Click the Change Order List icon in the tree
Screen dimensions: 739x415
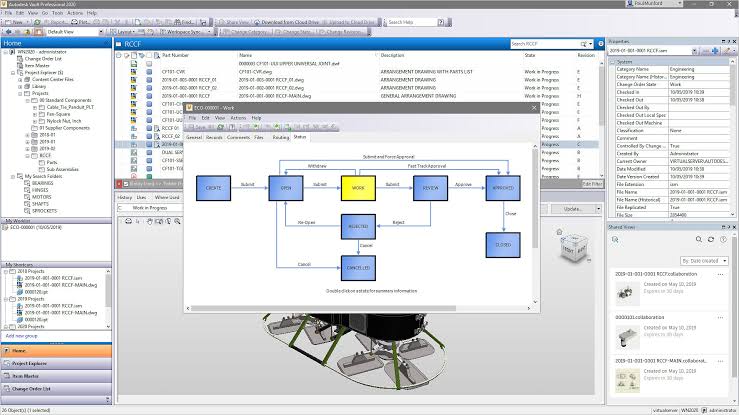tap(20, 59)
